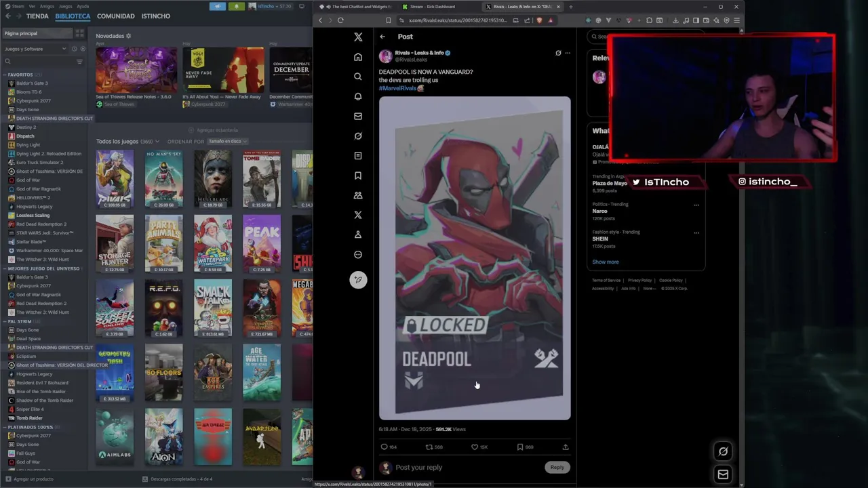868x488 pixels.
Task: Open Juegos y Software dropdown
Action: (35, 49)
